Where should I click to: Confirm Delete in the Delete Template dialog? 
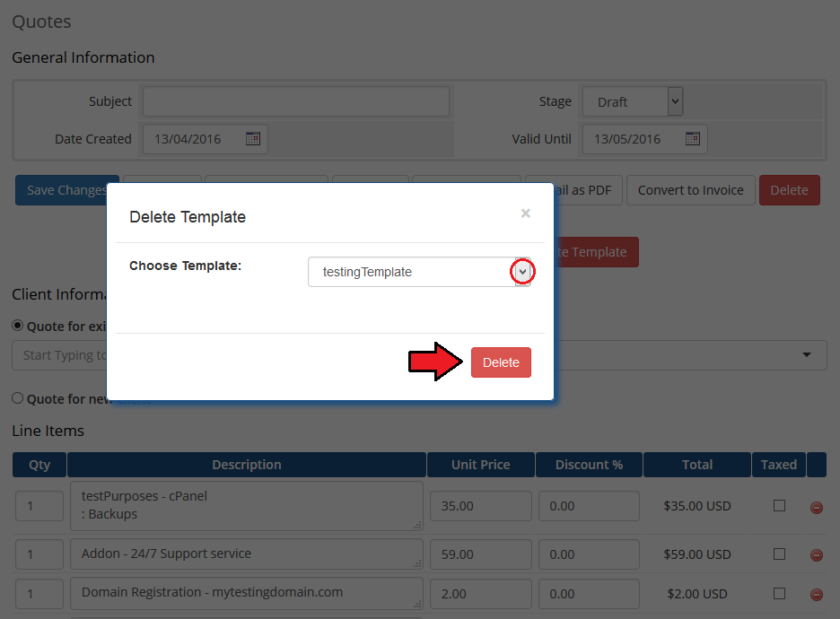point(501,362)
